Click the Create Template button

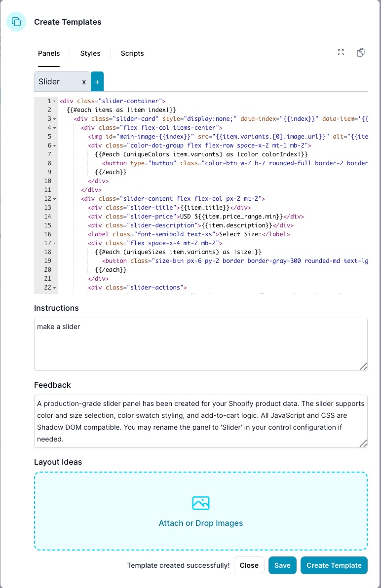(334, 565)
